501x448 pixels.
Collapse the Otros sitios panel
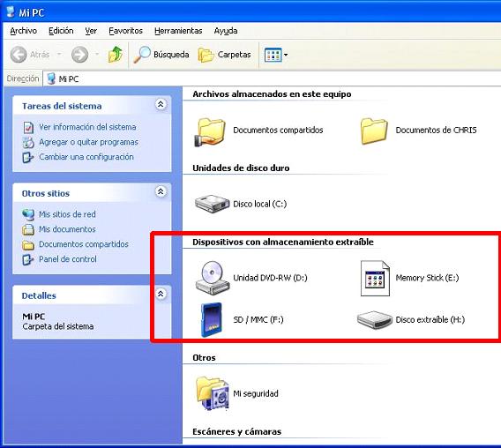point(161,191)
